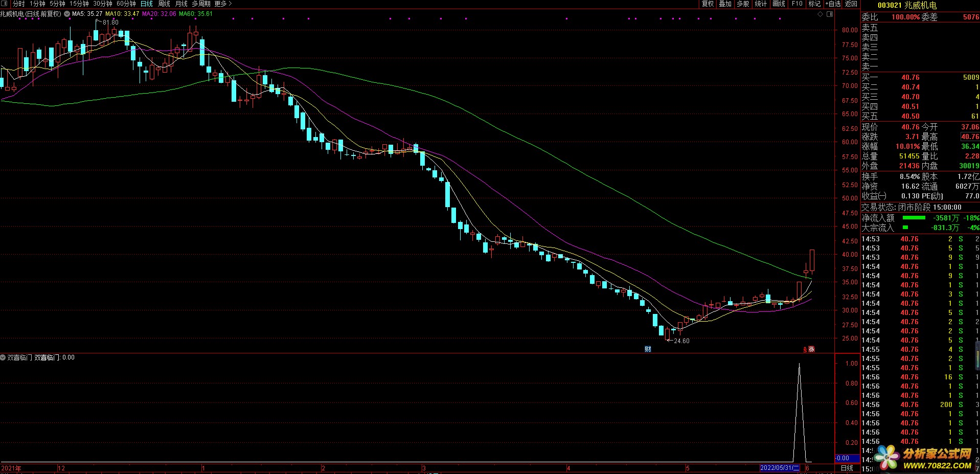Switch to 30分钟 chart period

(103, 4)
